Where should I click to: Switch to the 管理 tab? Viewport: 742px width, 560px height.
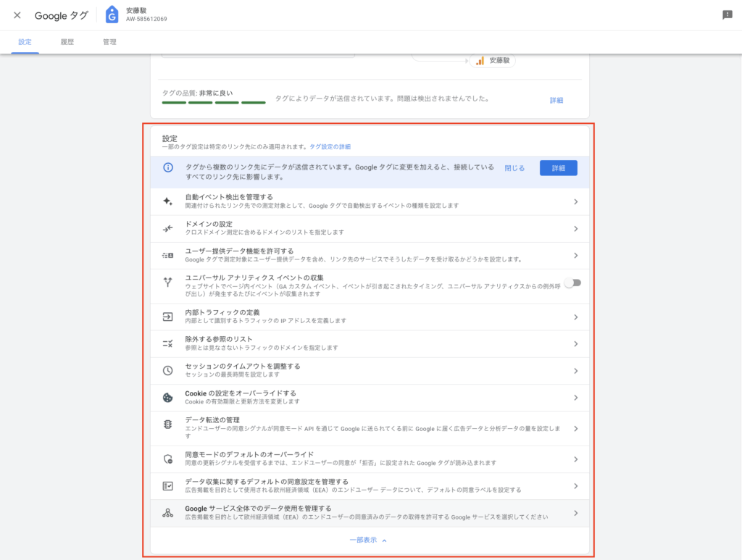click(109, 42)
